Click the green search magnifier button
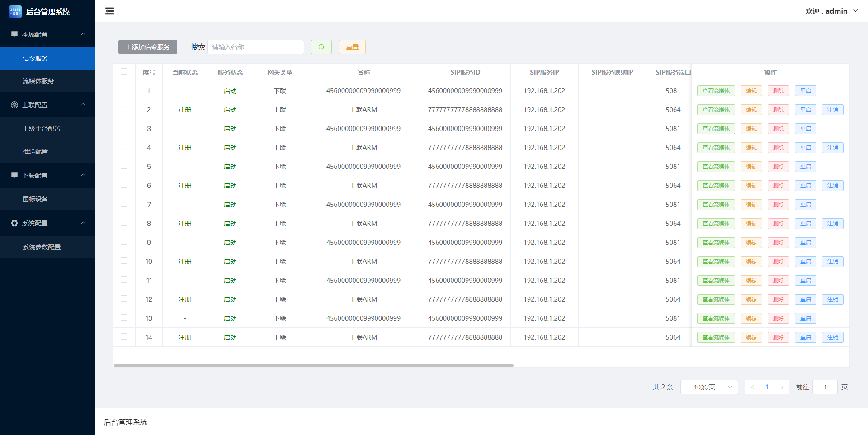 pyautogui.click(x=321, y=47)
